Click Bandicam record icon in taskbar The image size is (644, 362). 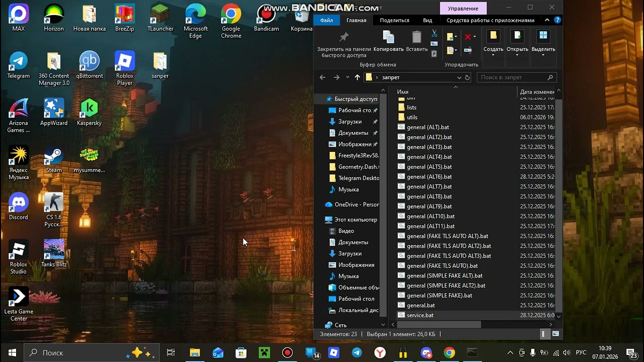click(x=287, y=353)
